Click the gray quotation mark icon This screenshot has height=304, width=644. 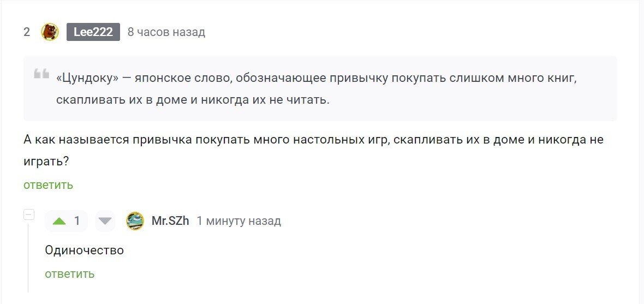click(41, 74)
